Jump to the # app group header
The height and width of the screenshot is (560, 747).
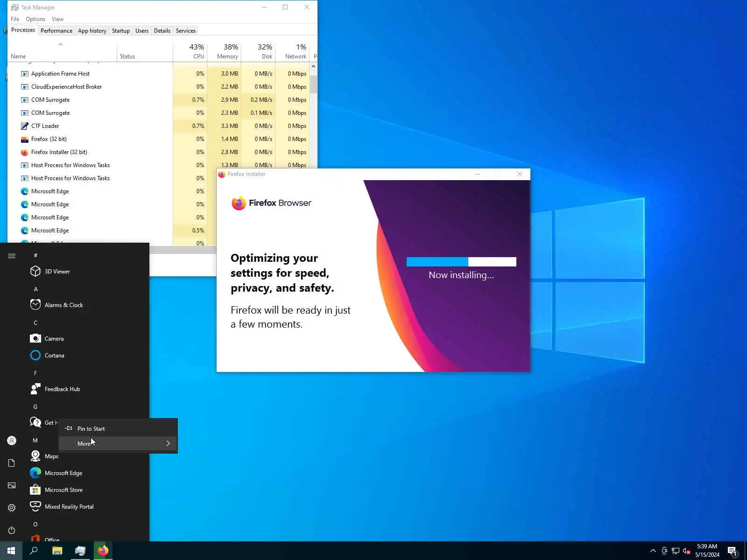(x=35, y=256)
